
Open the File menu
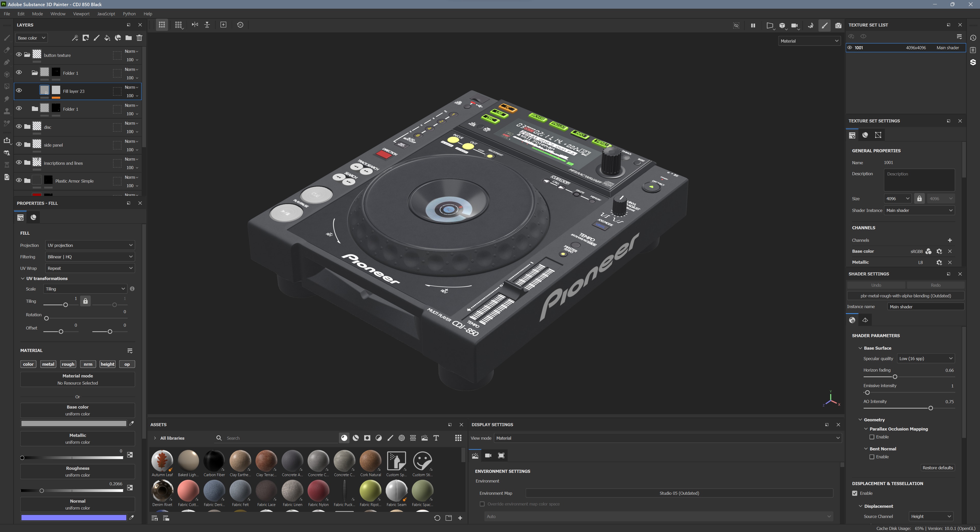7,14
